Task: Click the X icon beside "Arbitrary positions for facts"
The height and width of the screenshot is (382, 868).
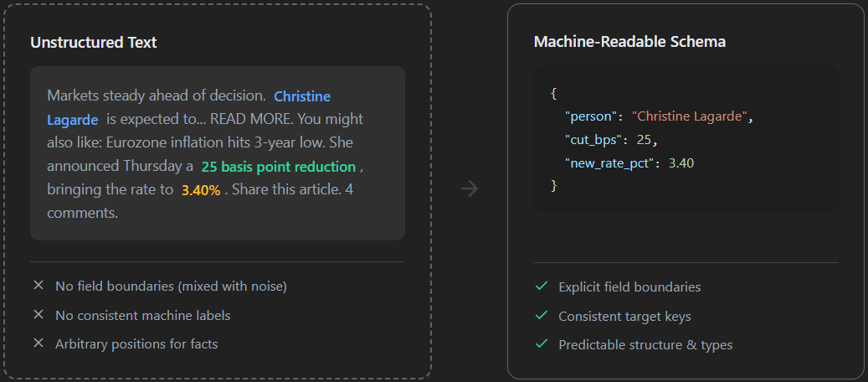Action: (x=39, y=343)
